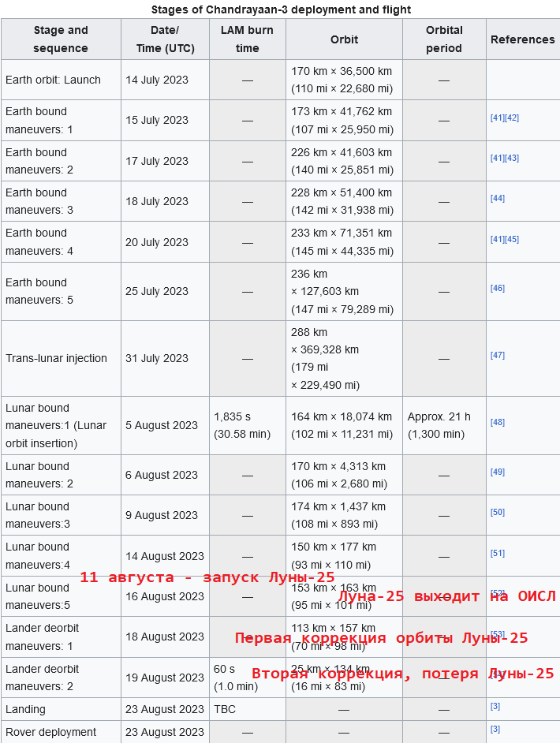
Task: Select the '16 August 2023' date cell
Action: pos(166,596)
